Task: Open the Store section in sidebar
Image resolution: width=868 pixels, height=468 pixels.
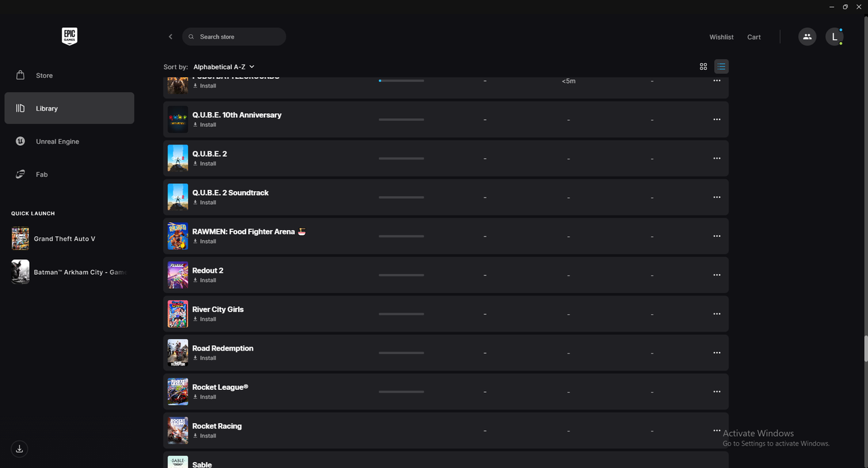Action: [x=69, y=75]
